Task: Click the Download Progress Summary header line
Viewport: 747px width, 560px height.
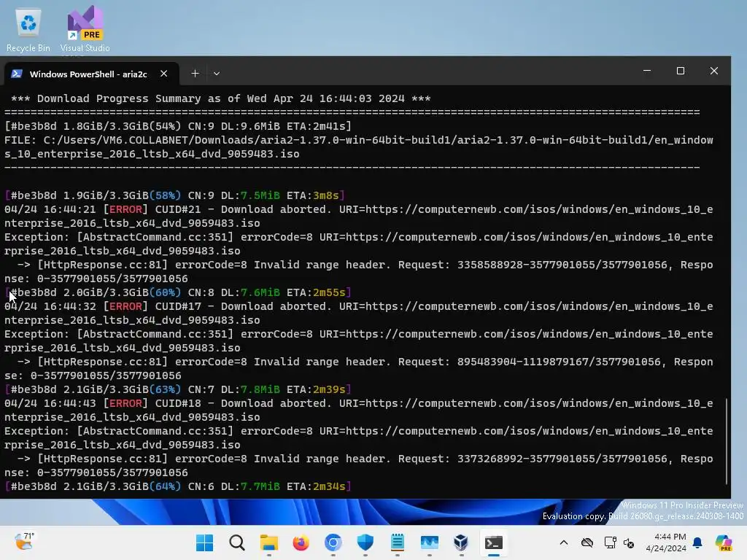Action: pos(220,98)
